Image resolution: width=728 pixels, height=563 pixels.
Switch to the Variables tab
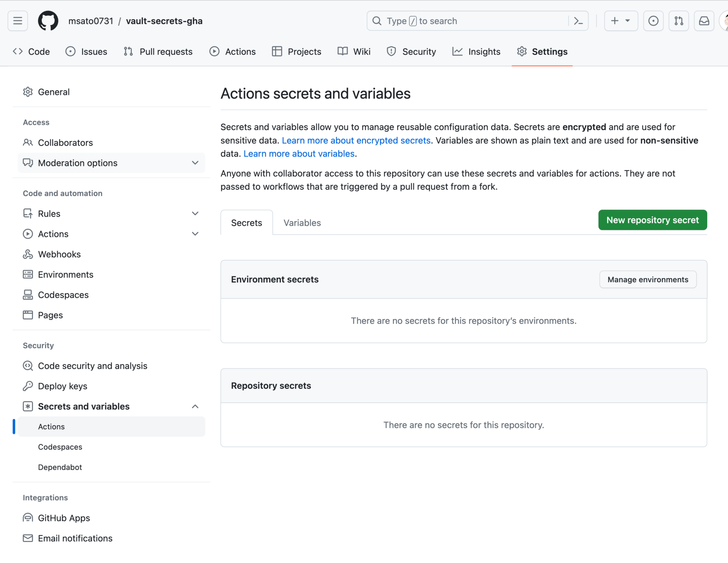301,223
